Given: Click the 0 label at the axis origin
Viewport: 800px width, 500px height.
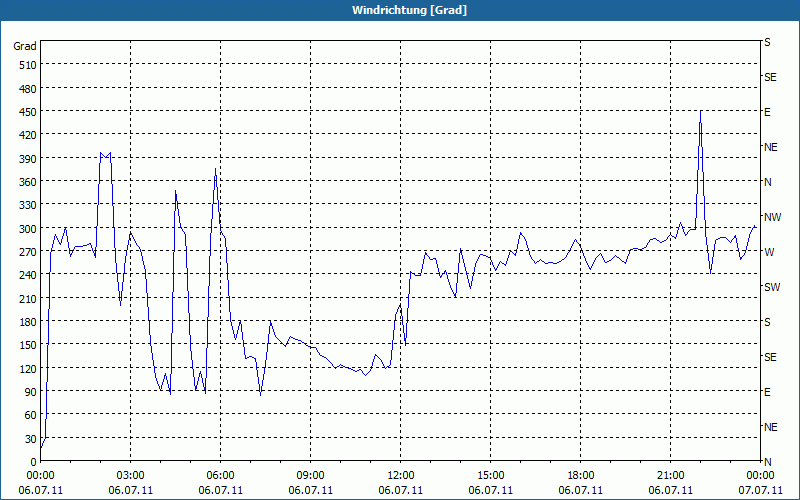Looking at the screenshot, I should [34, 462].
